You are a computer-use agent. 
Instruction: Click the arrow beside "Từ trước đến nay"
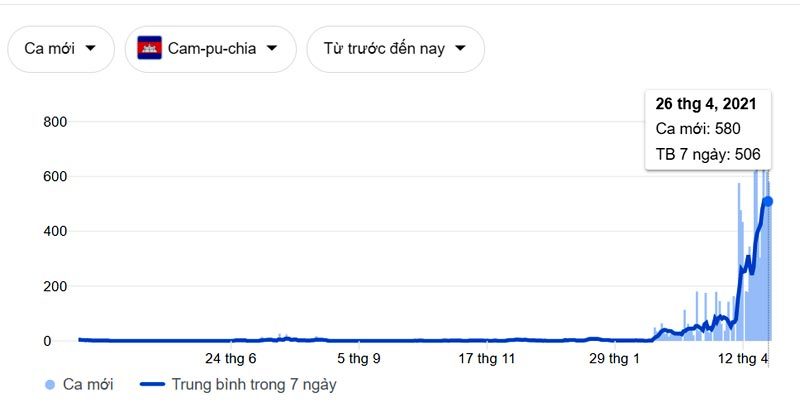pos(461,48)
